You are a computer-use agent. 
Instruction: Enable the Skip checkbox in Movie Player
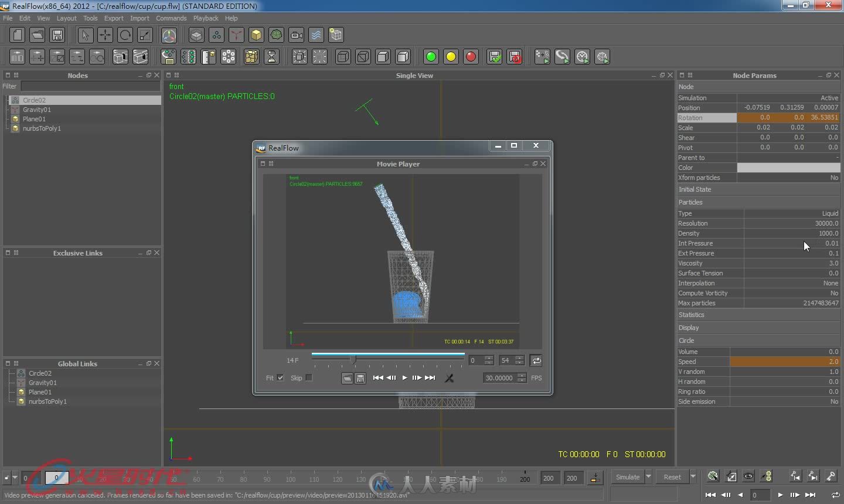[309, 378]
